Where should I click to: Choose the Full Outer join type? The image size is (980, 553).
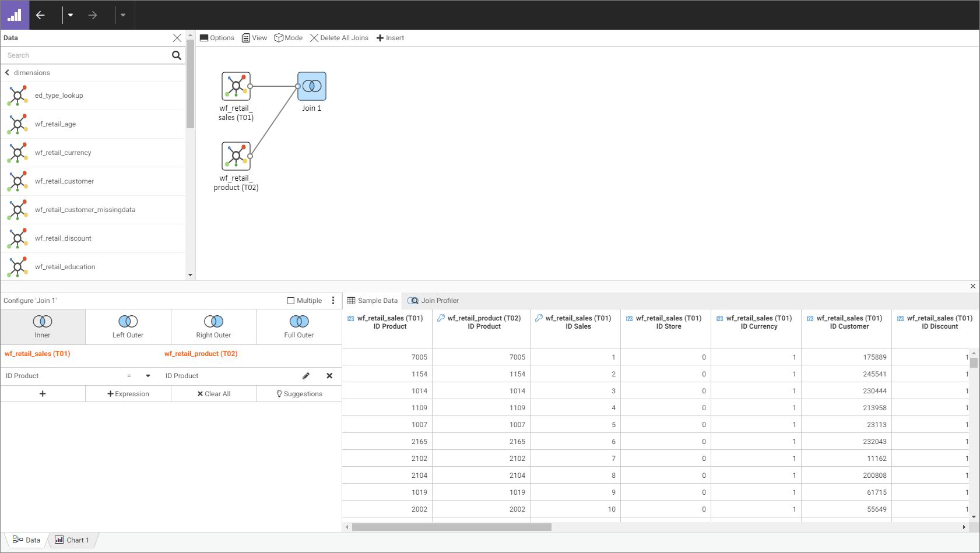coord(298,327)
